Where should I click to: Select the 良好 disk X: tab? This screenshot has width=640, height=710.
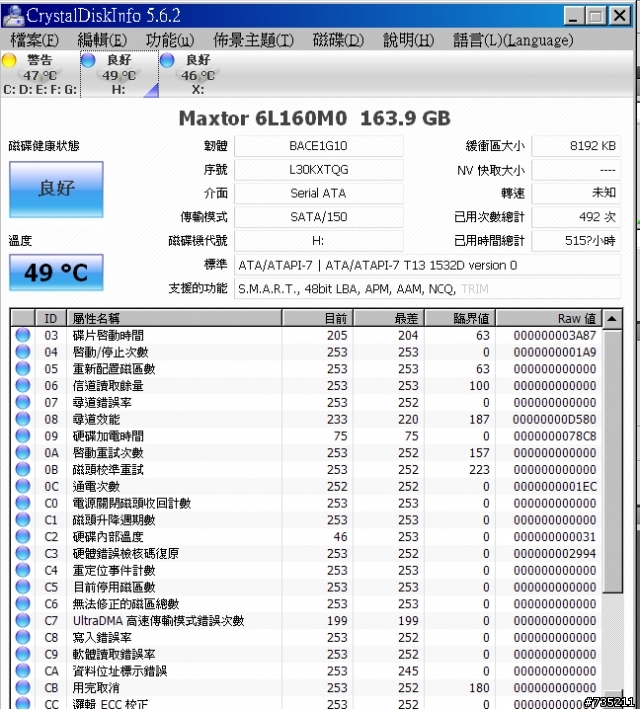198,74
